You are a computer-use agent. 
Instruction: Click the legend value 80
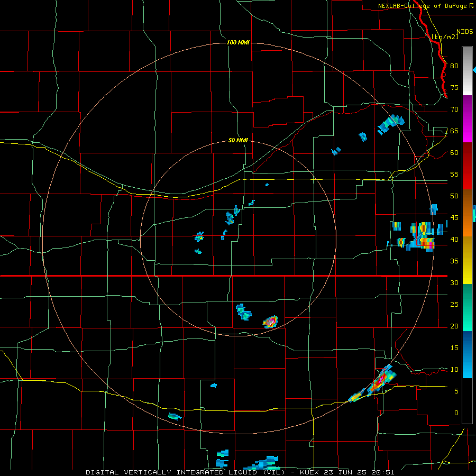454,66
